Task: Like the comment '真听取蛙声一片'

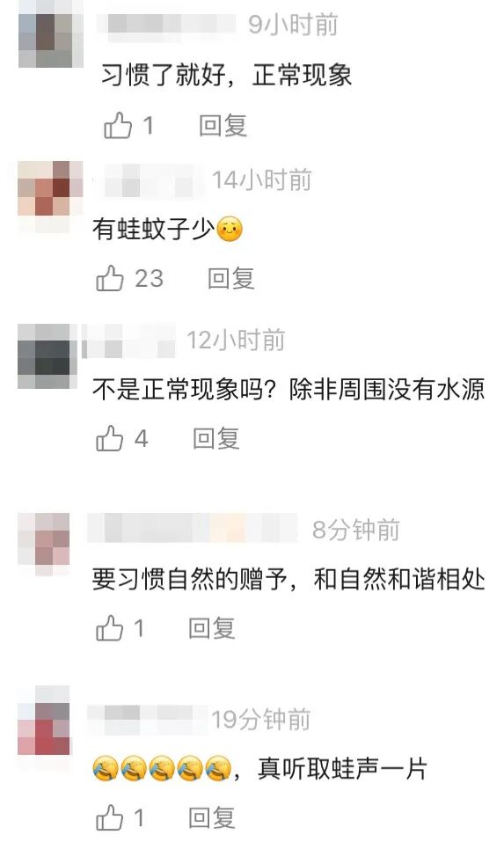Action: (x=109, y=818)
